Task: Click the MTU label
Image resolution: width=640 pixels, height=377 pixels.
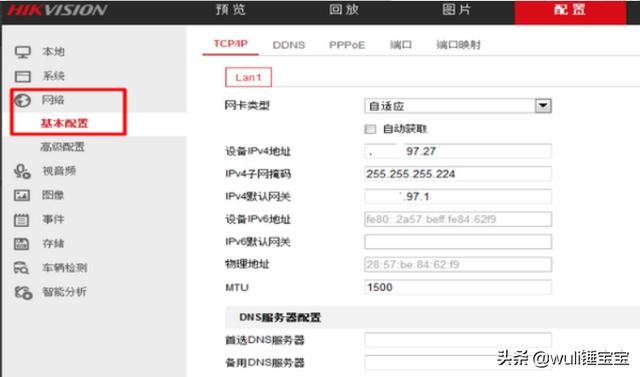Action: click(237, 287)
